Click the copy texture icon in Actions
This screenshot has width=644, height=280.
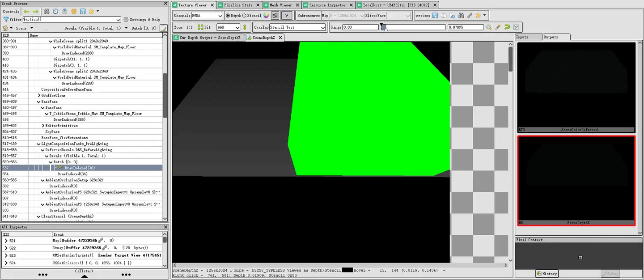tap(444, 15)
